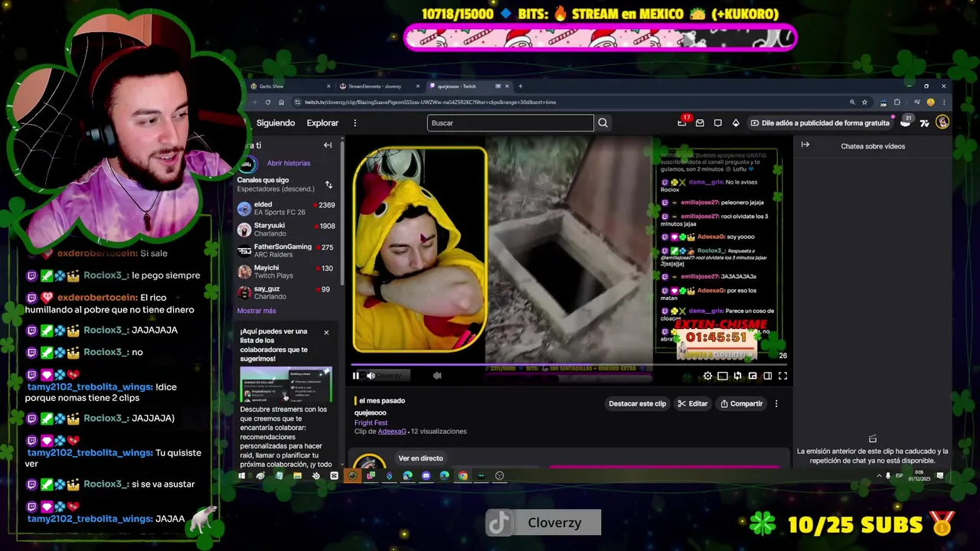Click 'Dile adiós a publicidad de forma gratuita'
The image size is (980, 551).
pyautogui.click(x=819, y=122)
